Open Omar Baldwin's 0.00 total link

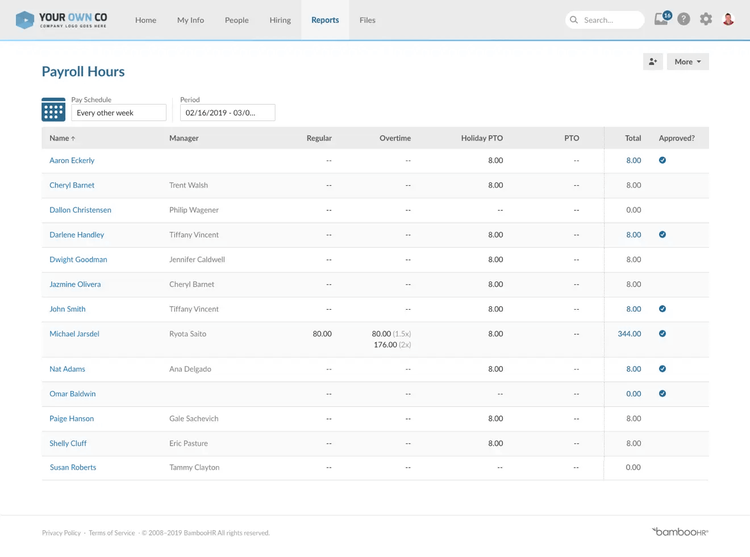(x=633, y=394)
